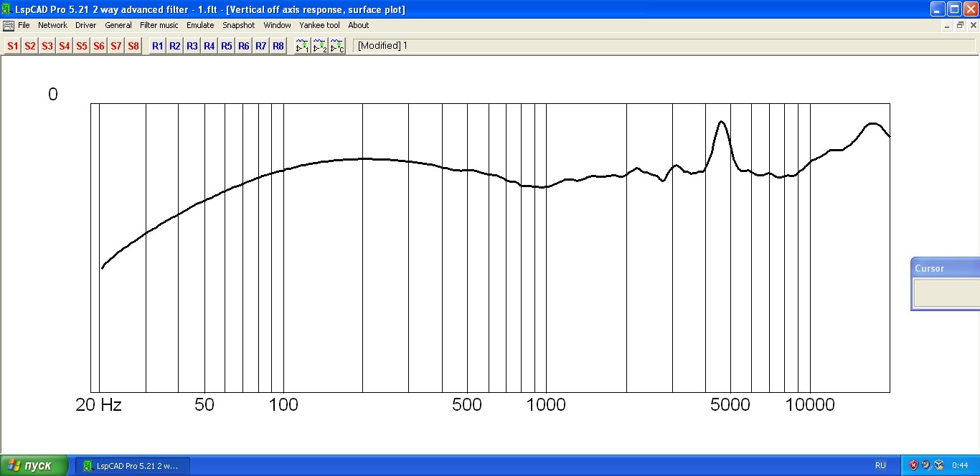The width and height of the screenshot is (980, 476).
Task: Open the Network menu
Action: click(52, 25)
